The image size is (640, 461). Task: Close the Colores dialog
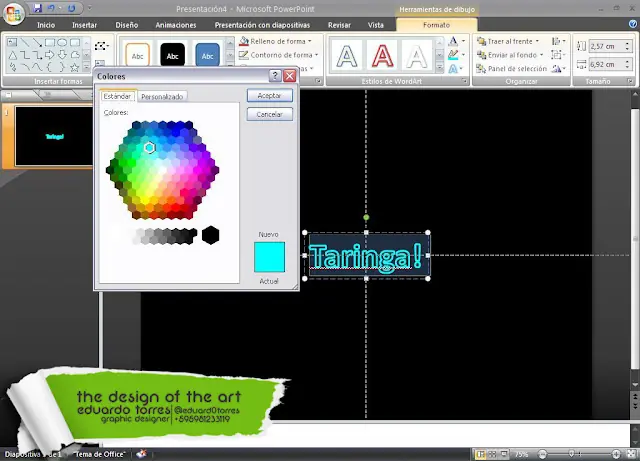[x=289, y=76]
